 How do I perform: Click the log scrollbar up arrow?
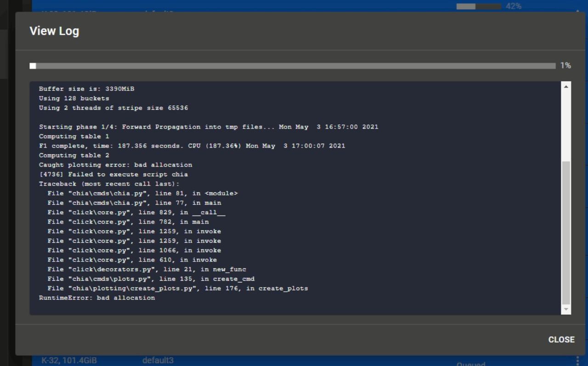[x=566, y=86]
